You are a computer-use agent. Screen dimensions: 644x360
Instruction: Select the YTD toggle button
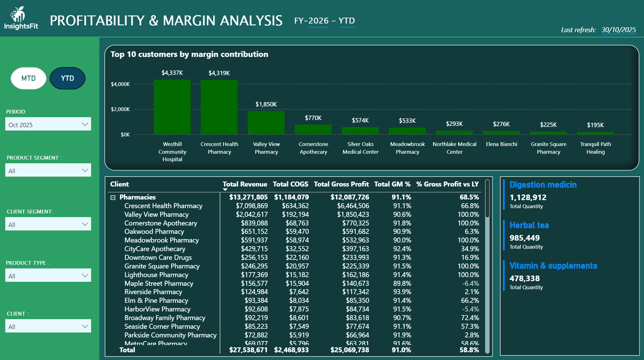67,78
